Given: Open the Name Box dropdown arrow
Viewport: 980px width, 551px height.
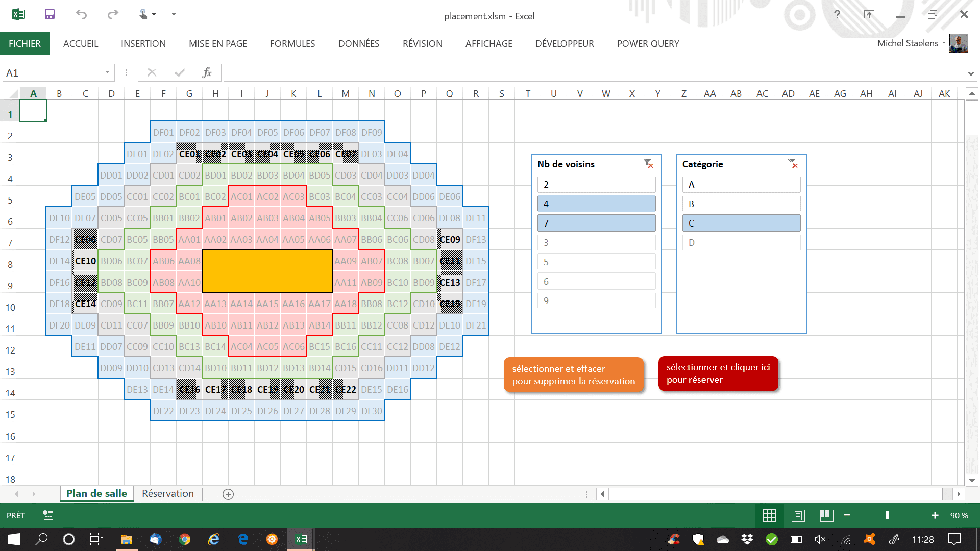Looking at the screenshot, I should [107, 73].
